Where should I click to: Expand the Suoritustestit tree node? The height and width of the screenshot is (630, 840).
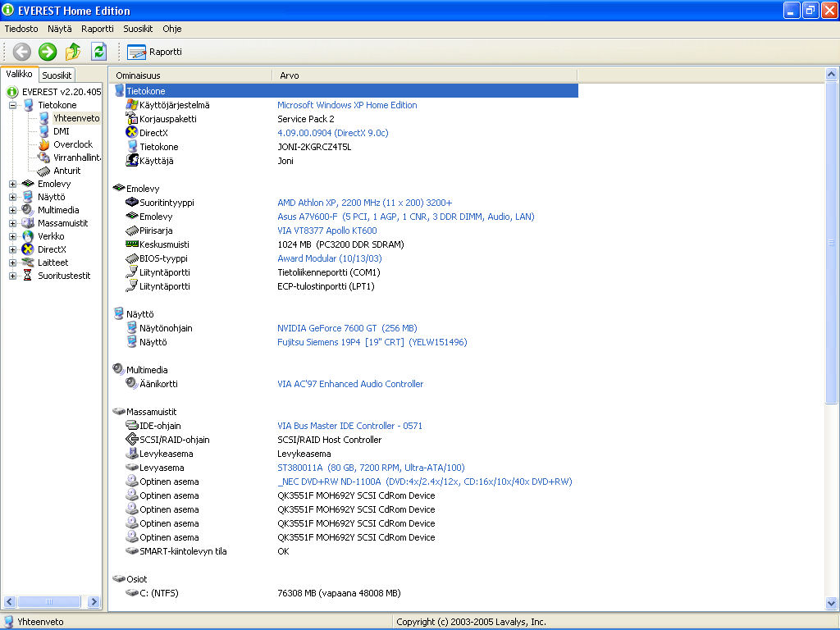pos(12,276)
